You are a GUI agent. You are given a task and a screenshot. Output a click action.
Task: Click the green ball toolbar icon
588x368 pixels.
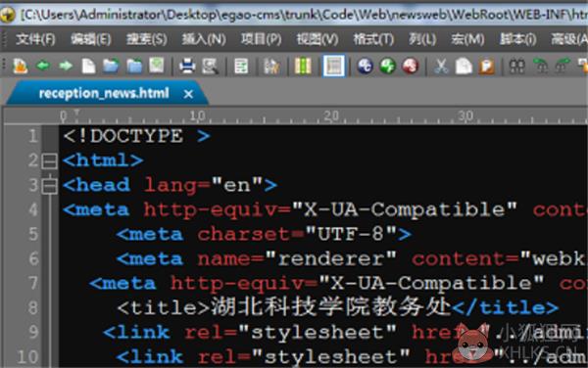tap(388, 67)
